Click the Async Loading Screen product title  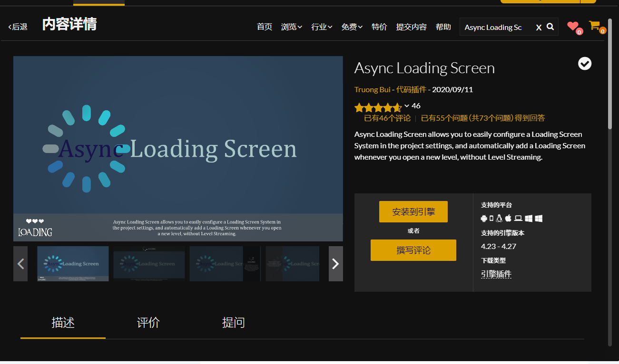(424, 68)
